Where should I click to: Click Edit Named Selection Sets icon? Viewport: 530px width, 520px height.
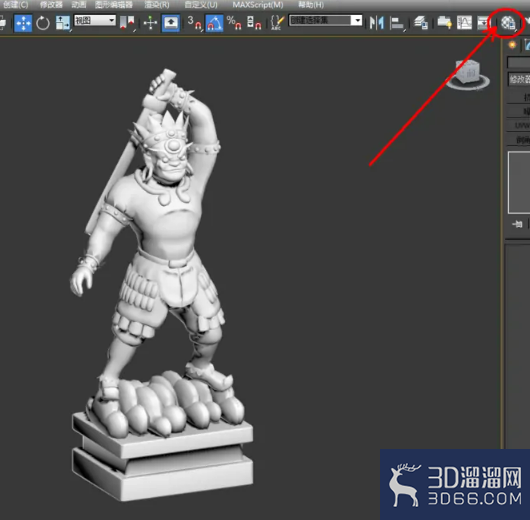277,23
